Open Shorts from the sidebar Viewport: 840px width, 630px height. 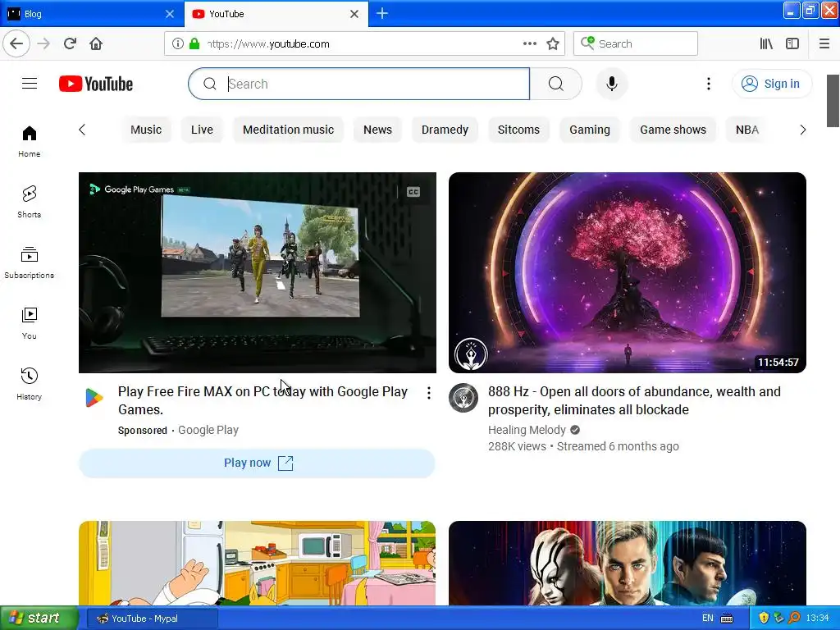pyautogui.click(x=29, y=202)
